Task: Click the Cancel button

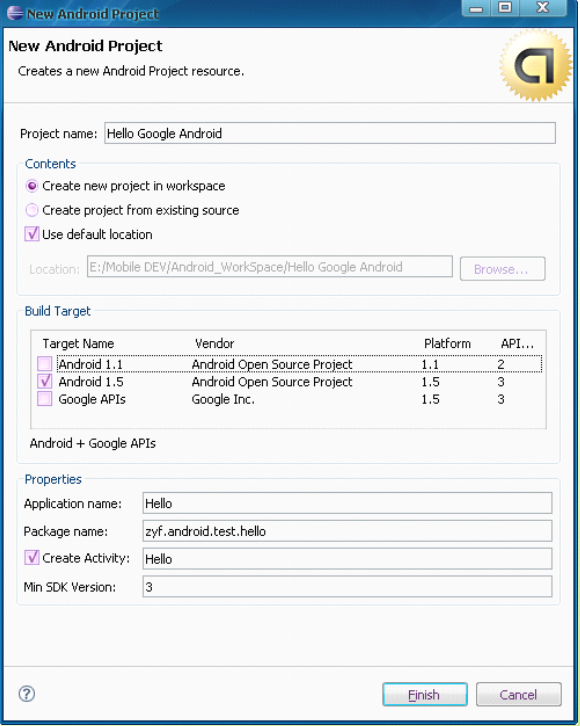Action: pos(518,695)
